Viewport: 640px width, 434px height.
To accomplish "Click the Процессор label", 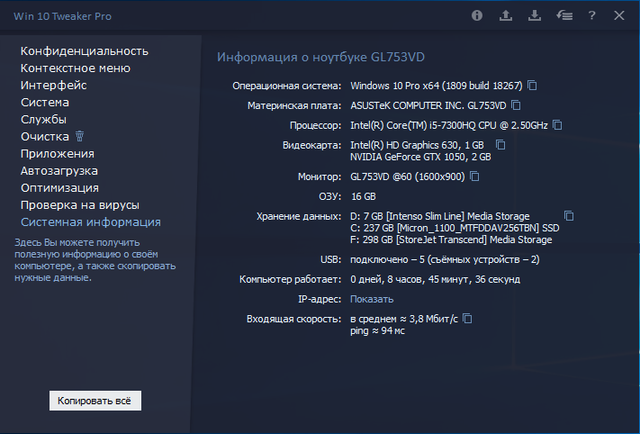I will point(316,125).
